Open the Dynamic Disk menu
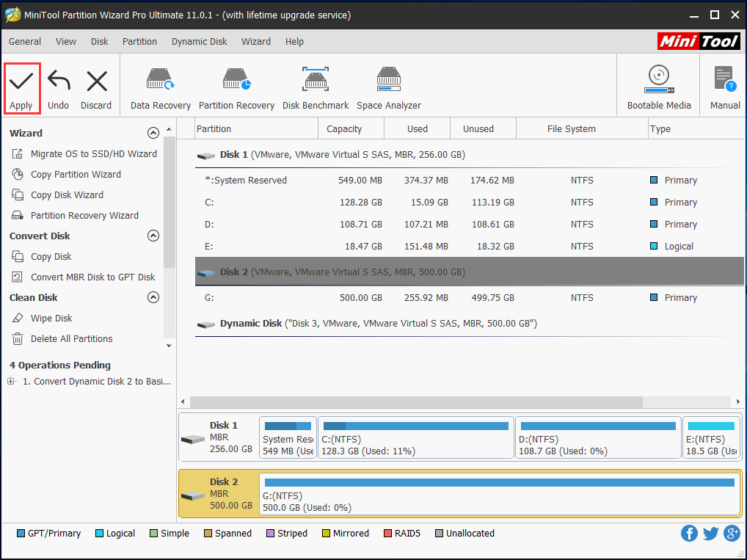Viewport: 747px width, 560px height. pos(199,42)
